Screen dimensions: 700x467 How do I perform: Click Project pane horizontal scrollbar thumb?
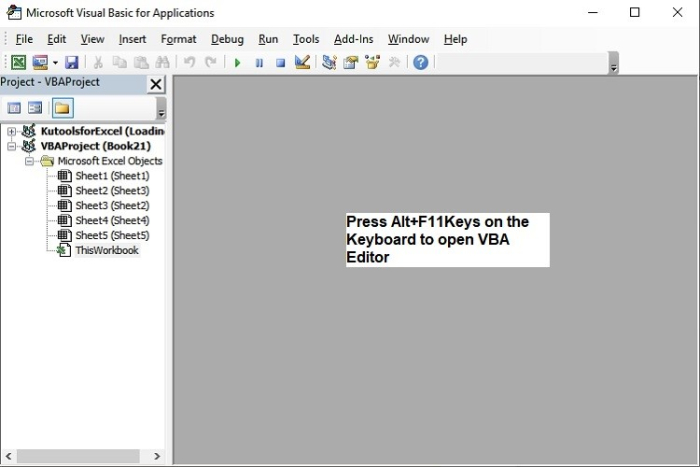tap(78, 456)
